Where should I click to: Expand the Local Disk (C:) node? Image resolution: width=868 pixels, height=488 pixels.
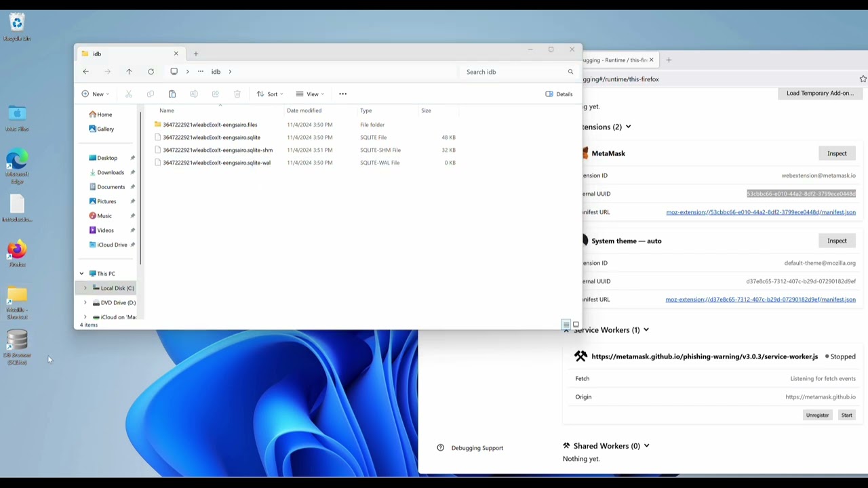tap(85, 288)
